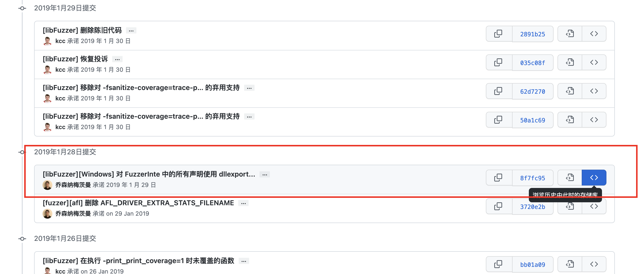Browse repository at commit 3720e2b

pyautogui.click(x=594, y=206)
